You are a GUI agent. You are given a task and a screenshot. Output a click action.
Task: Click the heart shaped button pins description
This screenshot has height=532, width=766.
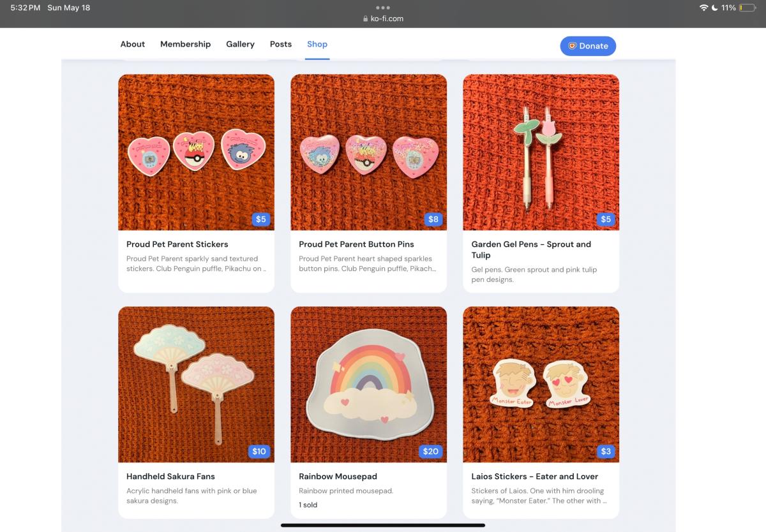pos(368,263)
